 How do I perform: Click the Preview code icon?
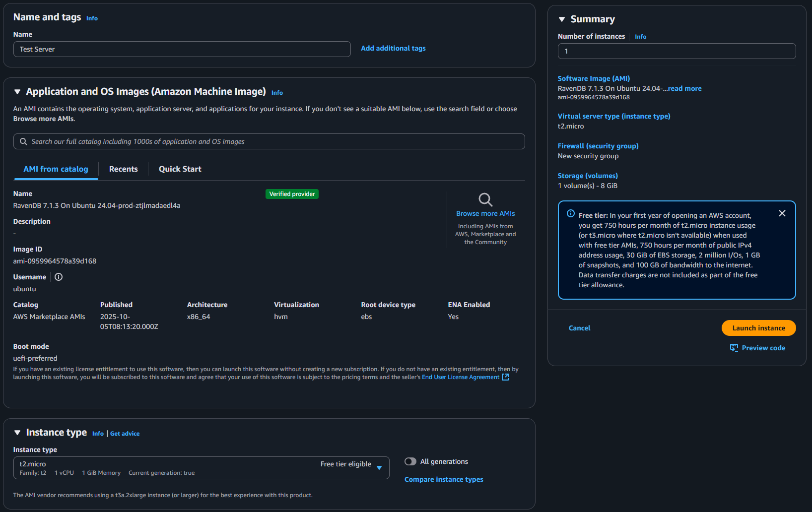click(x=734, y=348)
